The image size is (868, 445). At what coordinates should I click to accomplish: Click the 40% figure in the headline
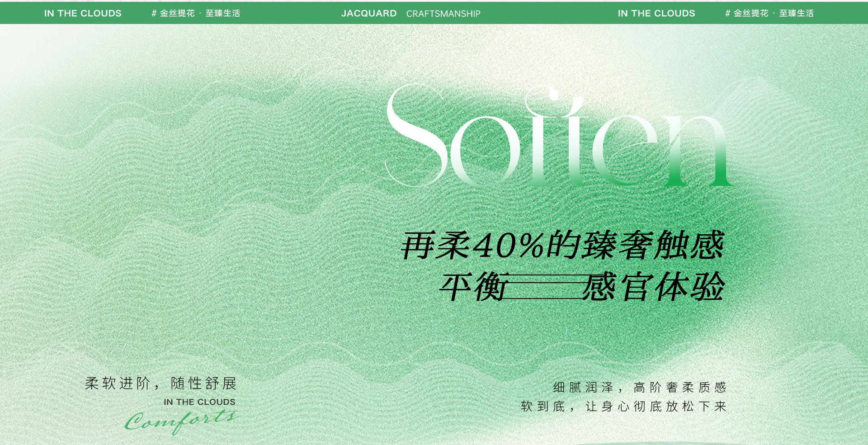click(508, 246)
